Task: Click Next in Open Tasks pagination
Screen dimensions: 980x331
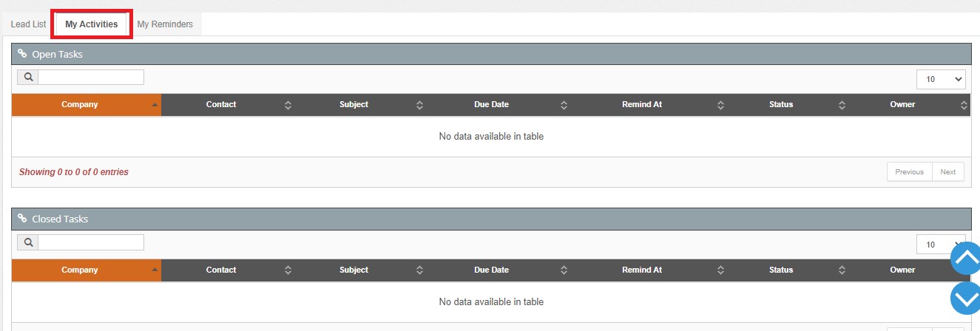Action: click(948, 172)
